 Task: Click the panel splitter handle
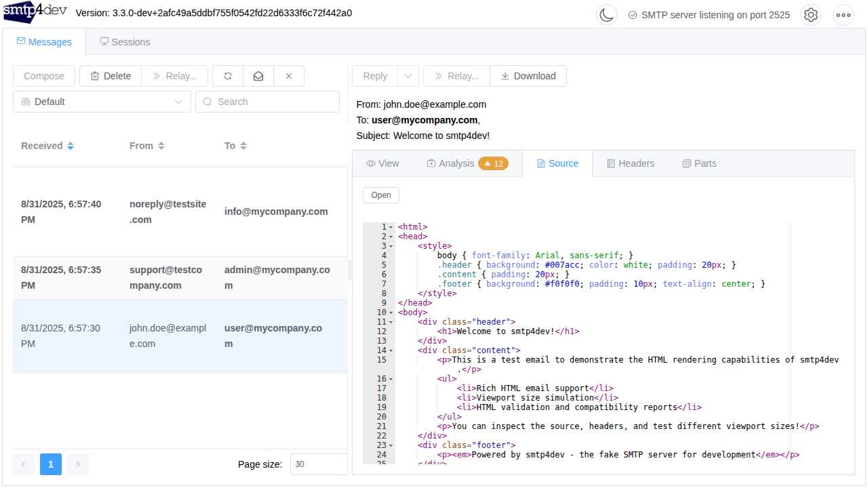tap(350, 271)
